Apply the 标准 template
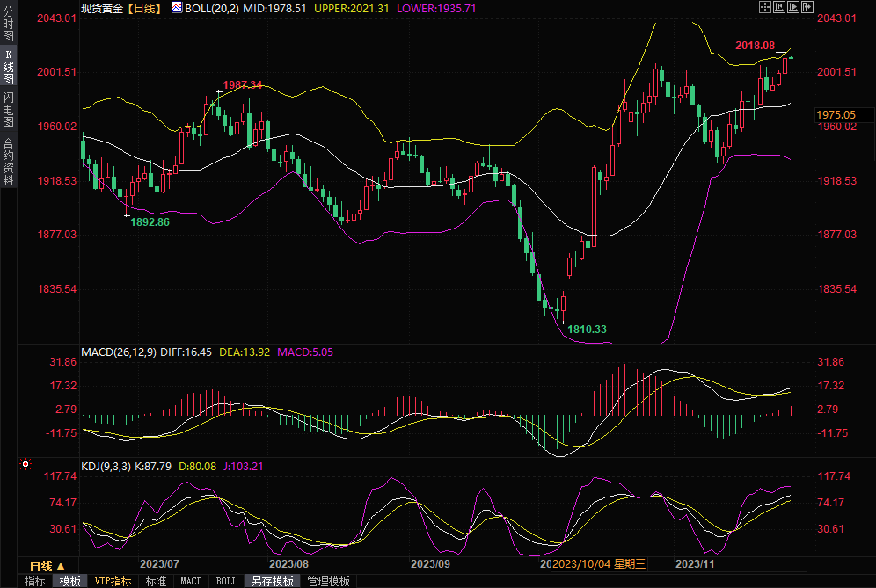Image resolution: width=876 pixels, height=588 pixels. (x=156, y=581)
